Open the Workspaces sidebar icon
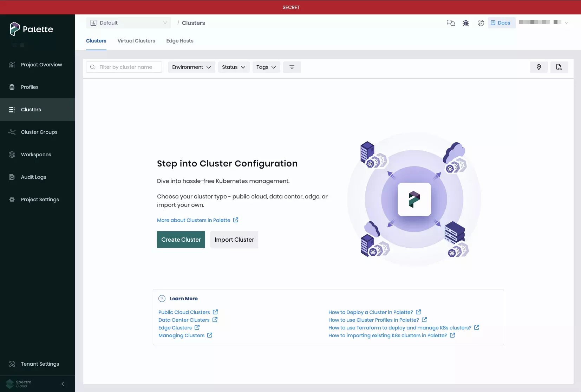 [12, 155]
